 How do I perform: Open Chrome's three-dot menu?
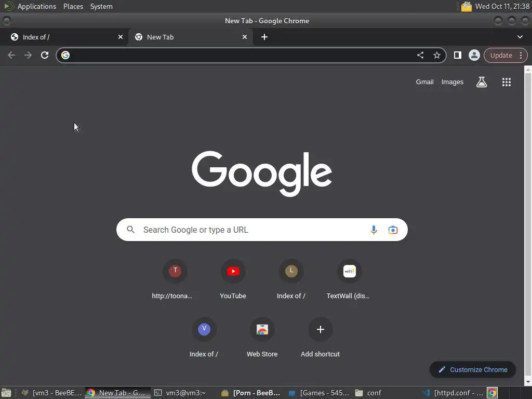pyautogui.click(x=521, y=55)
